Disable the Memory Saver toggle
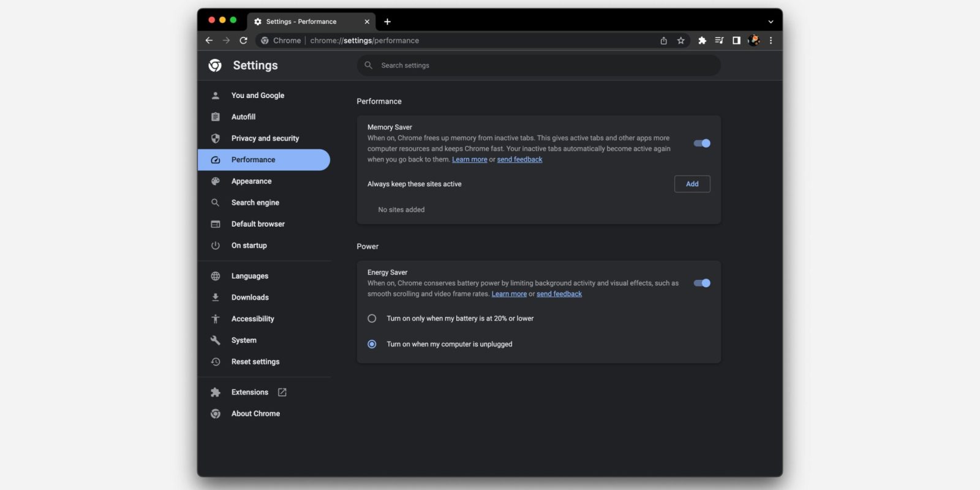This screenshot has width=980, height=490. tap(702, 143)
